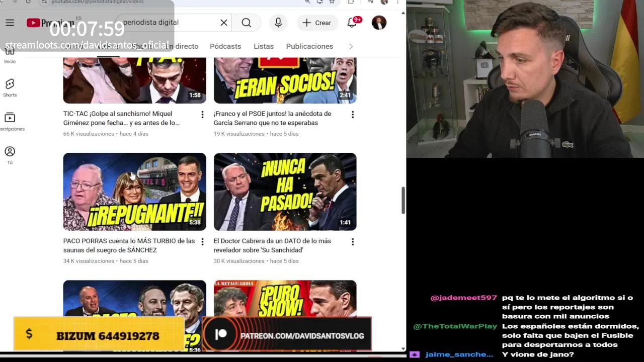Open options for El Doctor Cabrera video
This screenshot has height=362, width=644.
point(353,242)
